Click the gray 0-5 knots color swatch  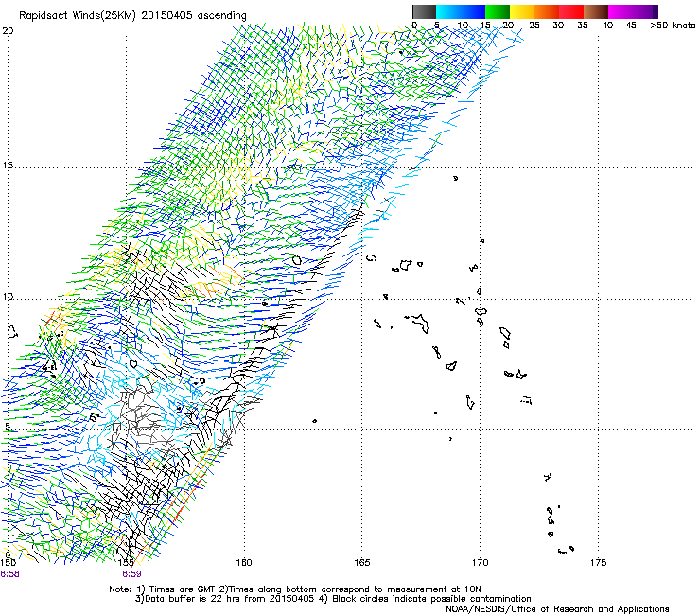point(424,11)
